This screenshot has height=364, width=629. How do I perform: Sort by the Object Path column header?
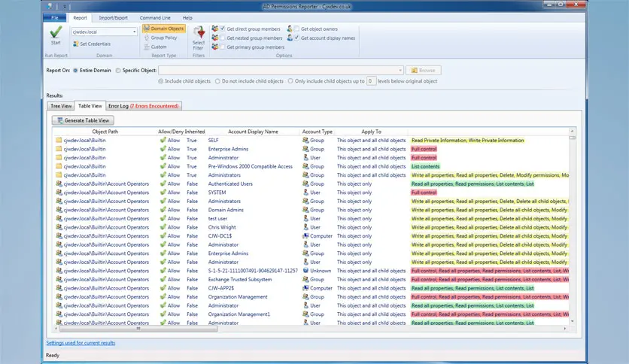click(105, 132)
